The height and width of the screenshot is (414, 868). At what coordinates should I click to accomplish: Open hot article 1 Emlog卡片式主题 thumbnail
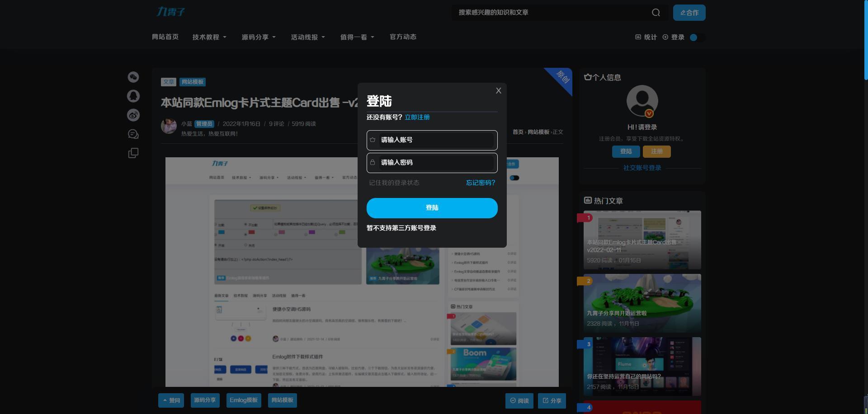tap(642, 240)
